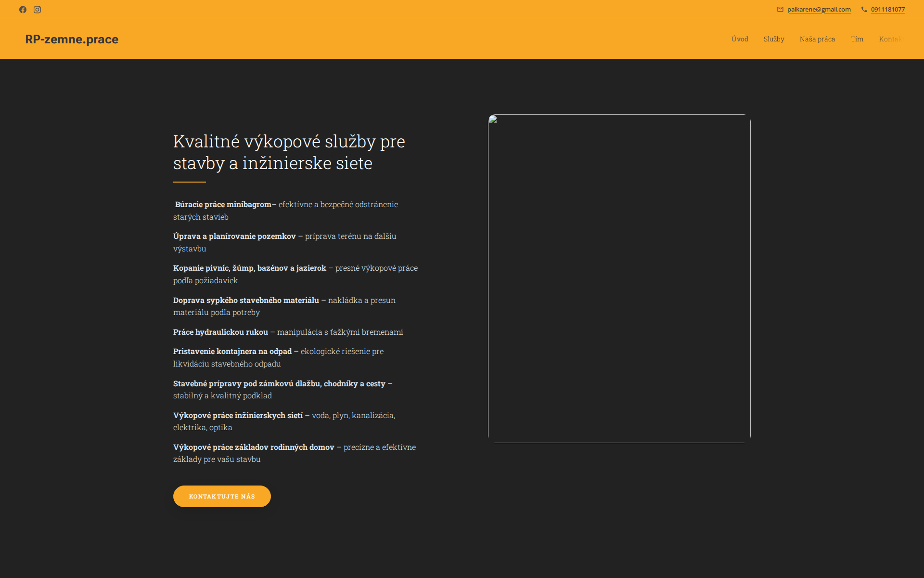
Task: Click the Práce hydraulickou rukou text
Action: point(220,332)
